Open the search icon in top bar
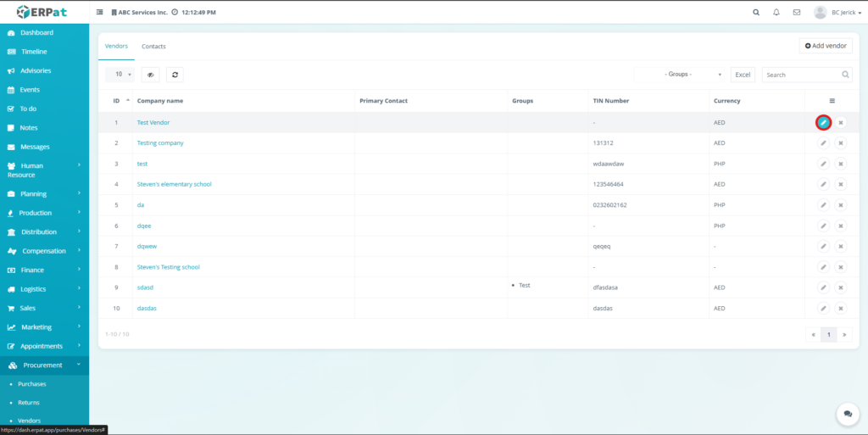 coord(756,13)
